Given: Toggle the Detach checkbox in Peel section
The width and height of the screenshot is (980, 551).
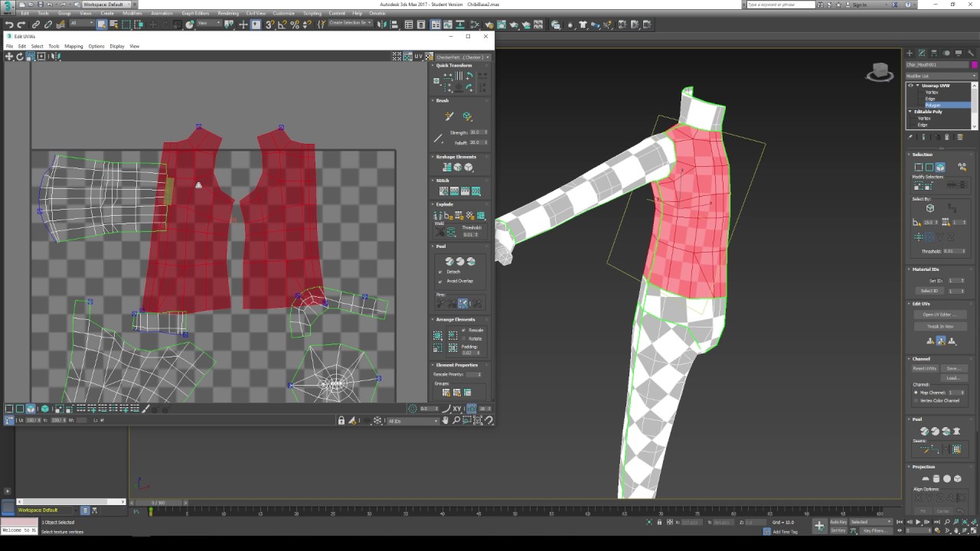Looking at the screenshot, I should tap(440, 272).
